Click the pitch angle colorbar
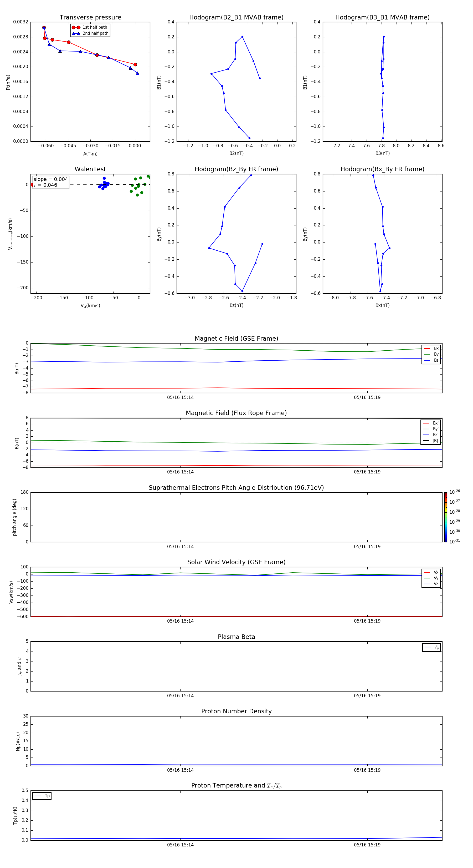 [x=446, y=517]
